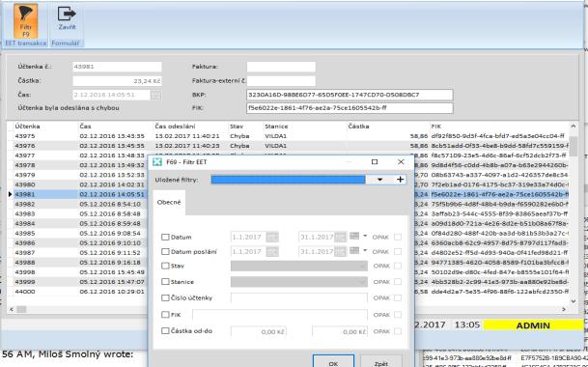Maximize the F69 Filtr EET dialog
Screen dimensions: 588x367
375,161
